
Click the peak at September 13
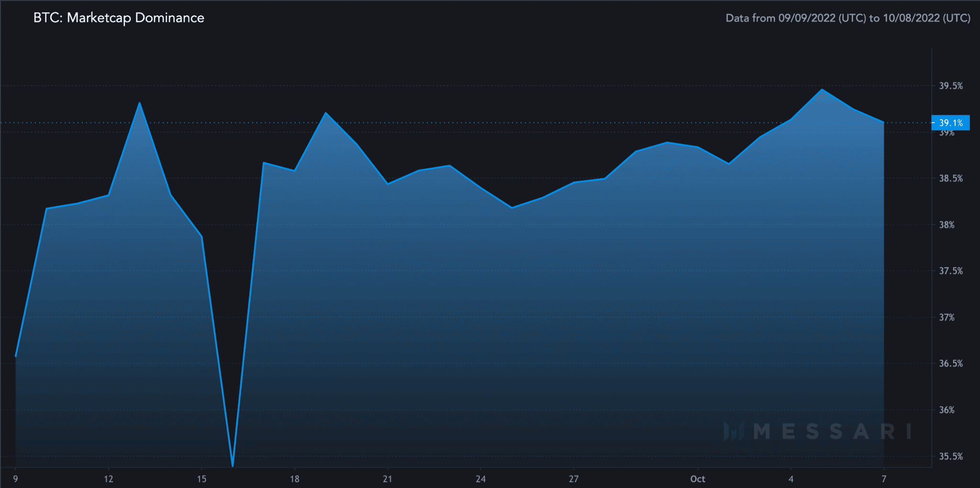coord(139,102)
